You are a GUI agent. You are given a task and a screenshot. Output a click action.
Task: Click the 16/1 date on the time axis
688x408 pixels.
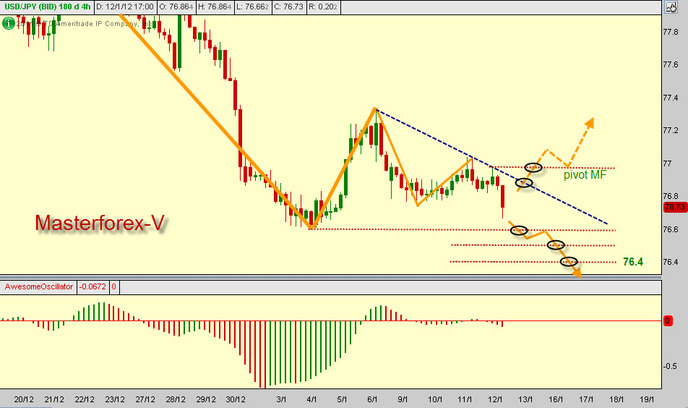[555, 400]
